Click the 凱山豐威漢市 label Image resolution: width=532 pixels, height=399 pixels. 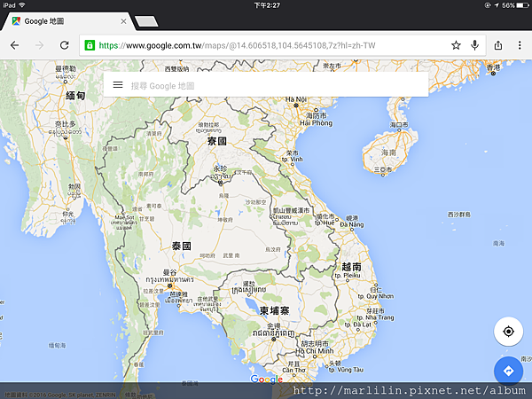click(x=292, y=211)
